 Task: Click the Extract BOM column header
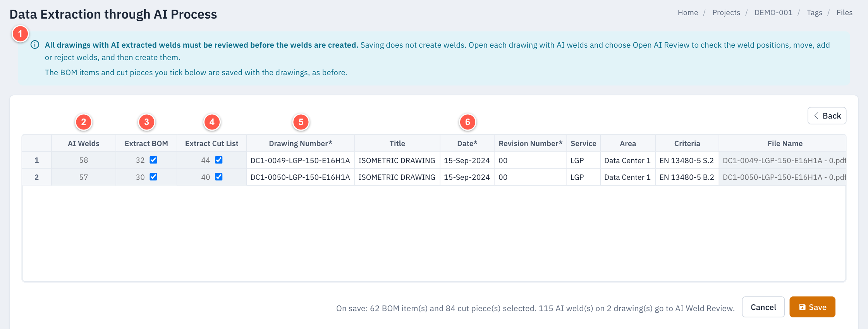pyautogui.click(x=146, y=143)
